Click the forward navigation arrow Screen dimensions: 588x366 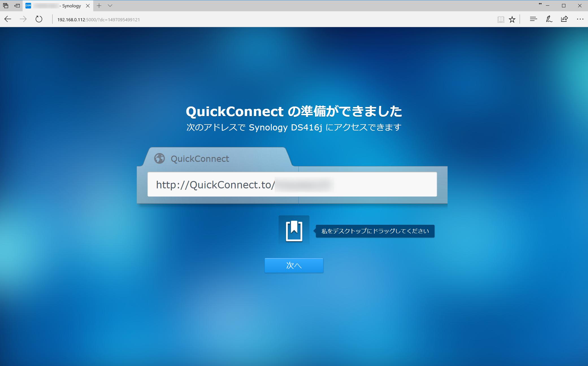[23, 19]
